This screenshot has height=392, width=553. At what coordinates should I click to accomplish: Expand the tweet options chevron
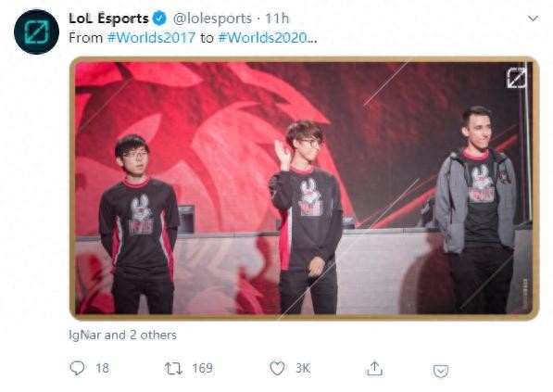coord(533,19)
